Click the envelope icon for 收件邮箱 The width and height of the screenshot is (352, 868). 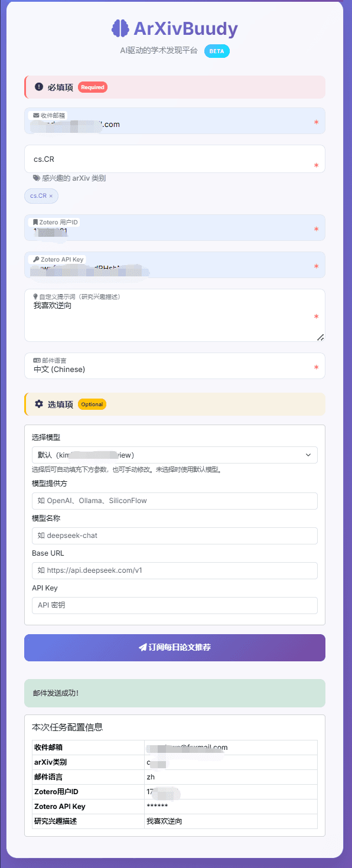36,115
